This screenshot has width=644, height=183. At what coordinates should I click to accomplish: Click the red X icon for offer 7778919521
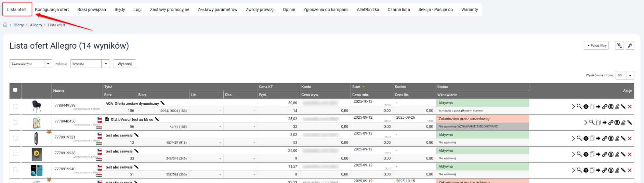(x=630, y=138)
